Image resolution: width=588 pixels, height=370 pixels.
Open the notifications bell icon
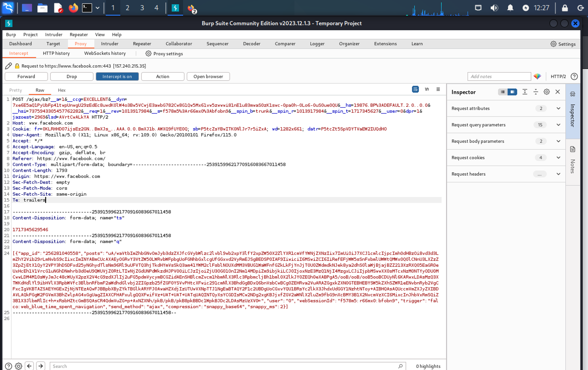[x=510, y=8]
